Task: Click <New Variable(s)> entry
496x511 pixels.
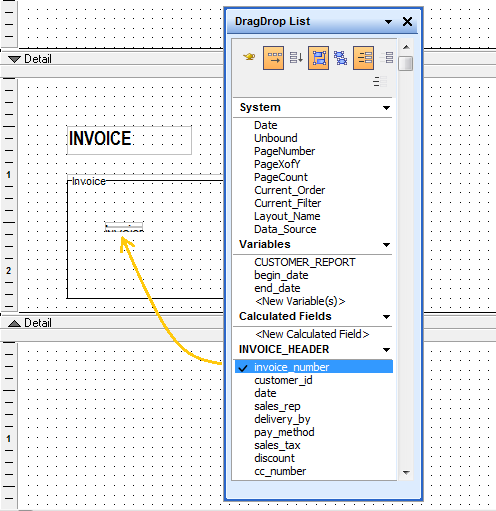Action: tap(300, 301)
